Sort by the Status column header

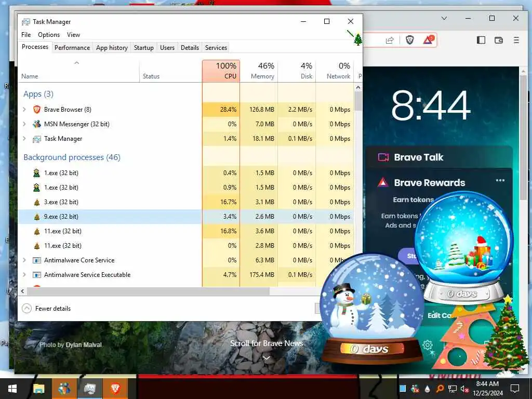pyautogui.click(x=170, y=71)
